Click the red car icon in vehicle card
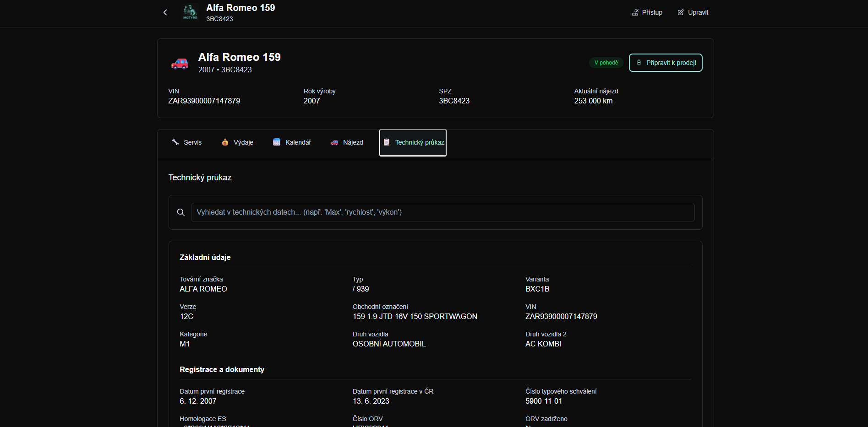The height and width of the screenshot is (427, 868). pyautogui.click(x=180, y=63)
